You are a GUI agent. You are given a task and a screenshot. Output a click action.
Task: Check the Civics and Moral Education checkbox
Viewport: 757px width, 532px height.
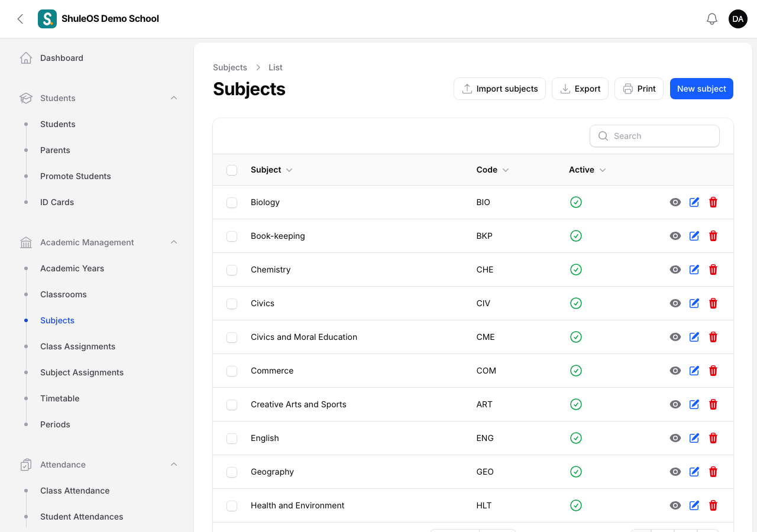(232, 338)
